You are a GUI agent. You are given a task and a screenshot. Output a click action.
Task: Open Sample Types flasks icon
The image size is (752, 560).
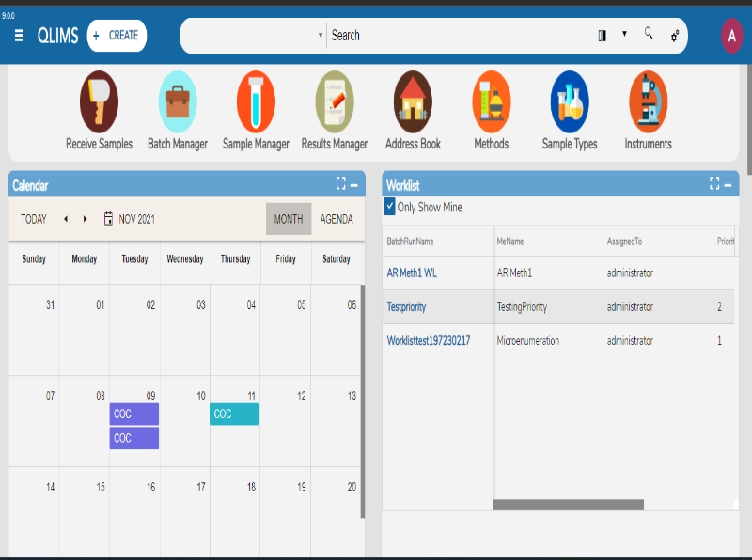(x=570, y=101)
